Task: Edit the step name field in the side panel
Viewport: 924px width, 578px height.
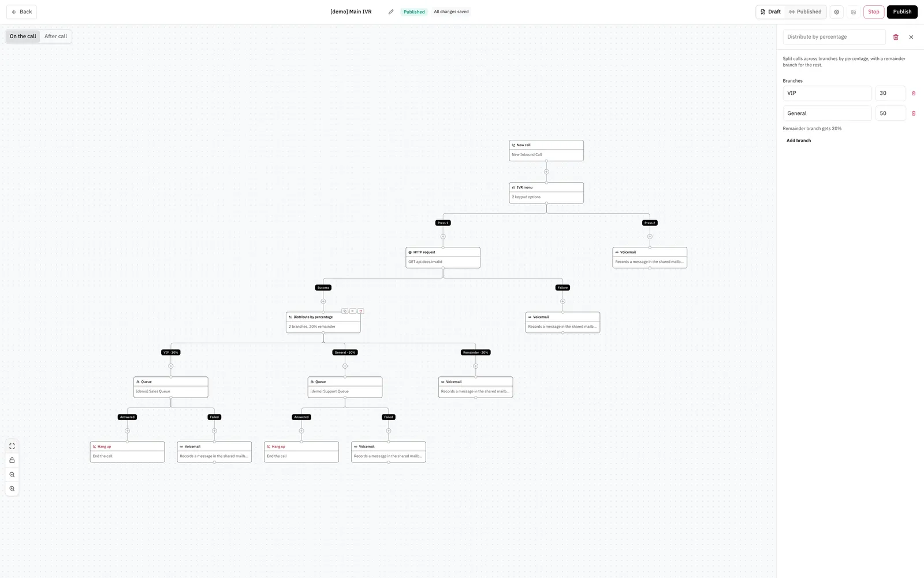Action: click(x=834, y=37)
